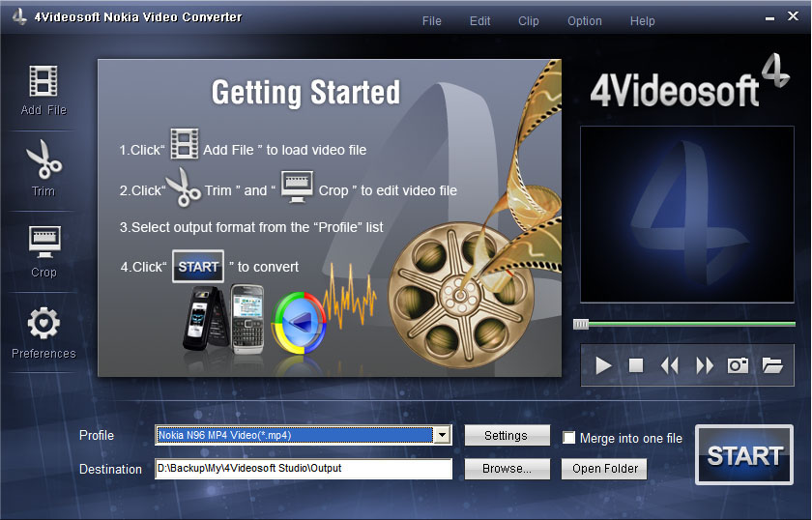
Task: Click the Open Folder button
Action: coord(604,469)
